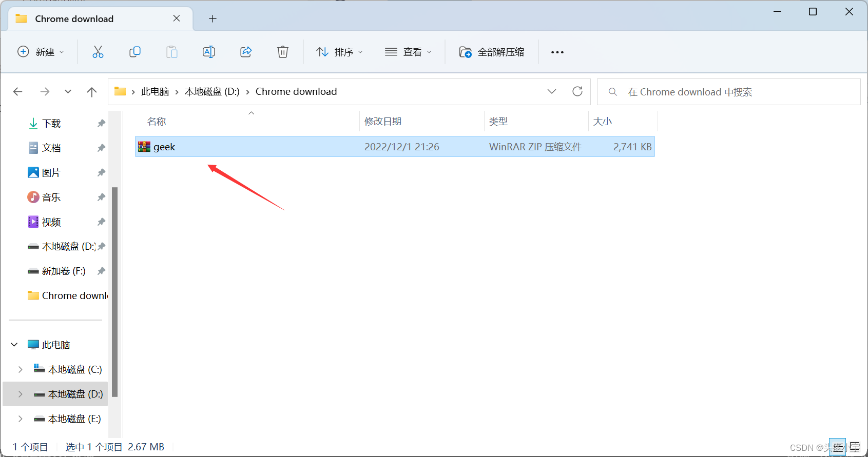Click 此电脑 in the address breadcrumb

pyautogui.click(x=155, y=92)
